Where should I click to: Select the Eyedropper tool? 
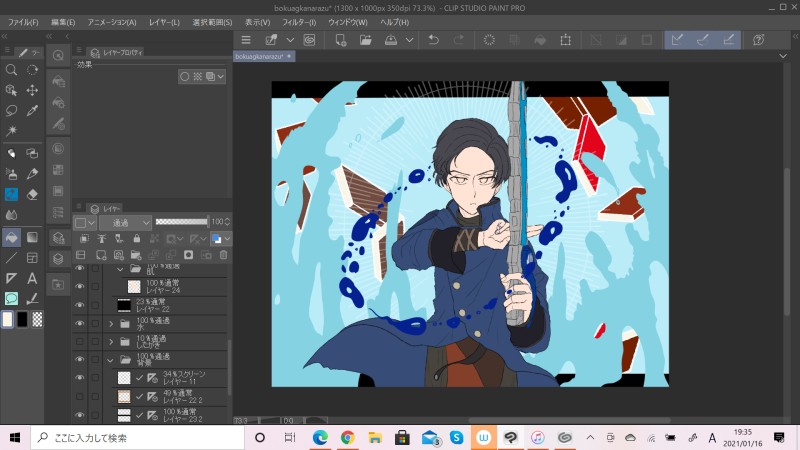pyautogui.click(x=32, y=111)
